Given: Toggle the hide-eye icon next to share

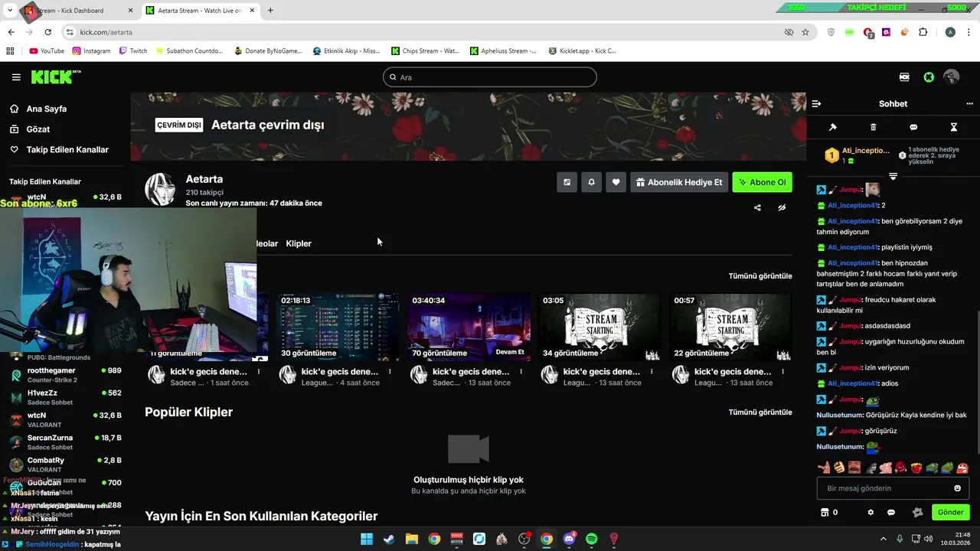Looking at the screenshot, I should tap(782, 207).
